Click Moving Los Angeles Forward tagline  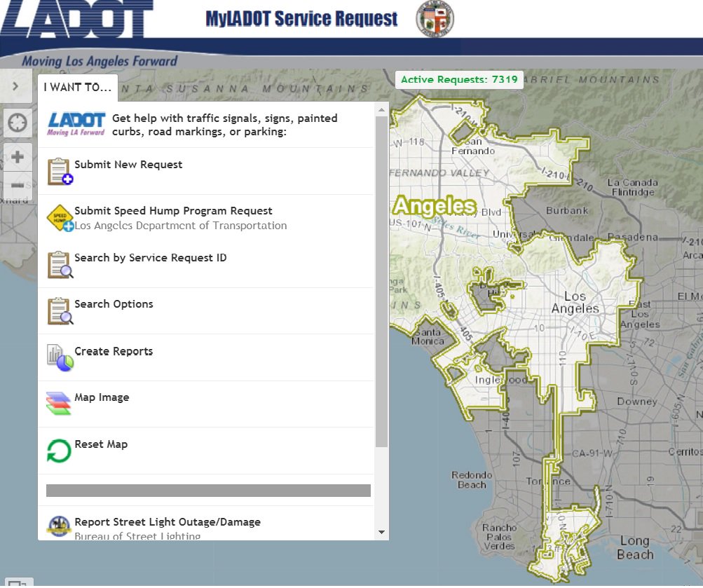(100, 61)
